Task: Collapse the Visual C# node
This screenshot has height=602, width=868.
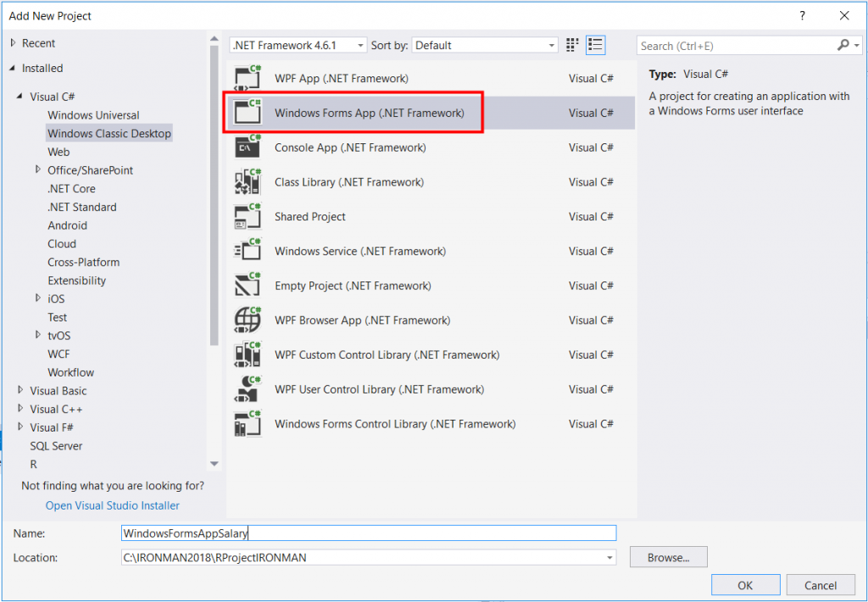Action: [x=20, y=97]
